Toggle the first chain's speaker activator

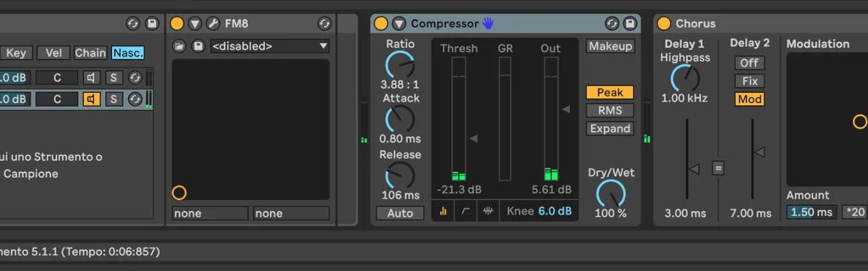pos(91,78)
